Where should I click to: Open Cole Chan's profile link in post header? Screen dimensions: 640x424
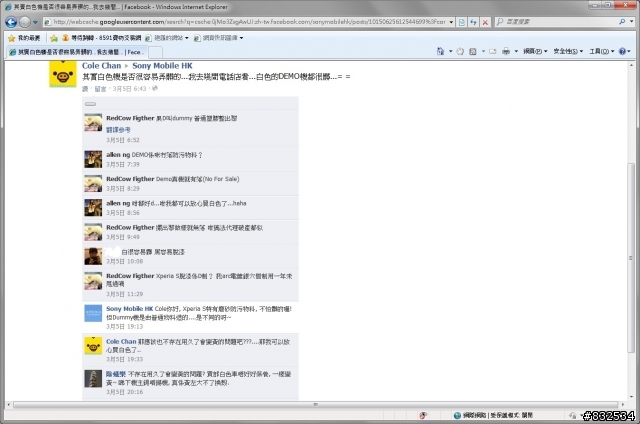102,66
